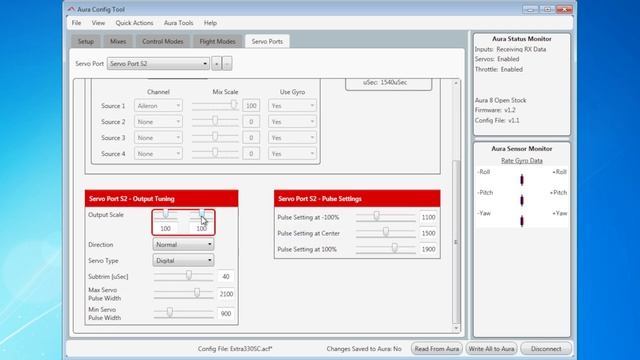Click Source 3 Mix Scale slider
The height and width of the screenshot is (360, 640).
(215, 137)
